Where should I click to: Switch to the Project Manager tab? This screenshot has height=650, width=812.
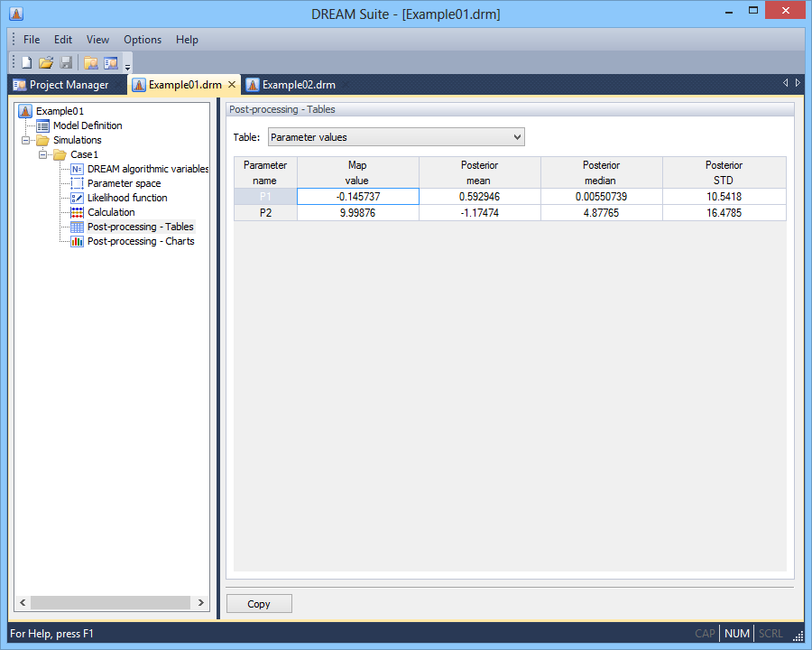[x=68, y=85]
